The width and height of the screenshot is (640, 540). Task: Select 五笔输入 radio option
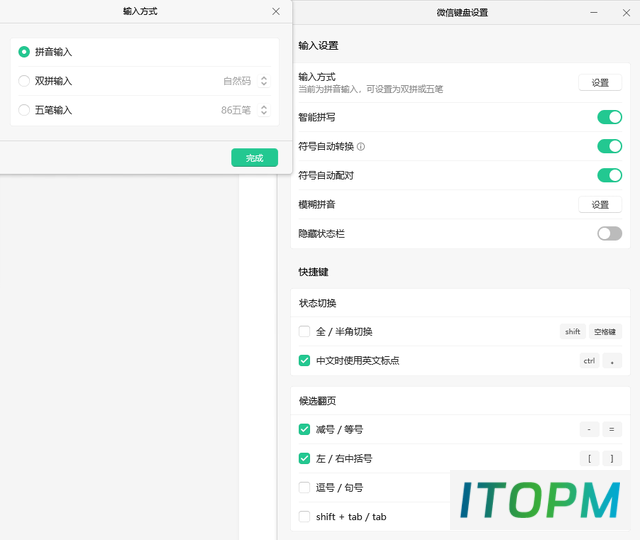click(x=24, y=110)
